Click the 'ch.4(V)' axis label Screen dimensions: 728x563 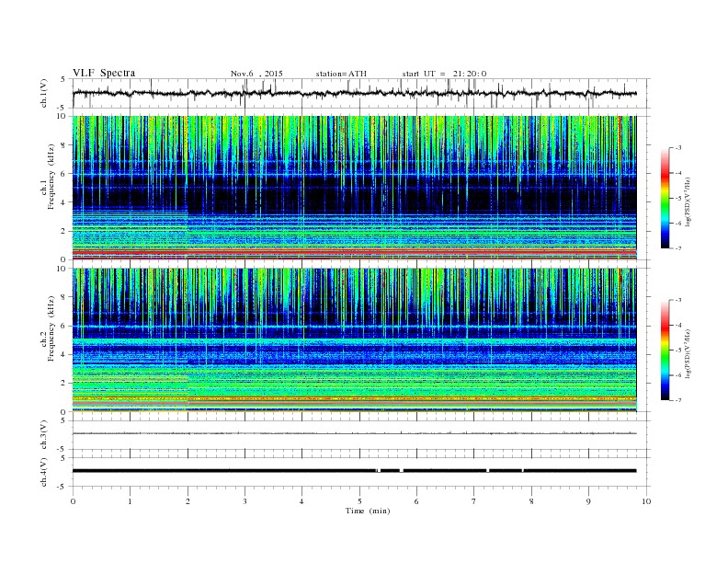point(44,472)
